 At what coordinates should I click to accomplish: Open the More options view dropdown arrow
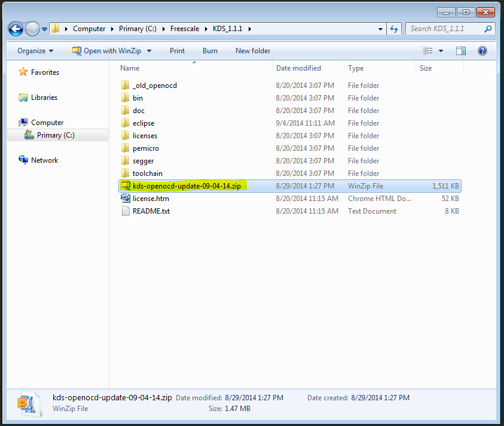pyautogui.click(x=441, y=51)
